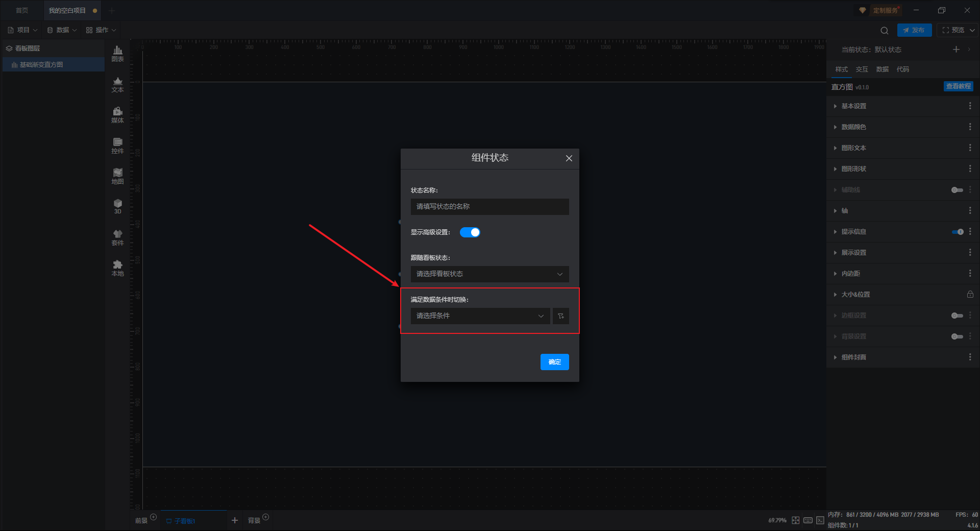Open the 请选择条件 dropdown

pos(480,316)
